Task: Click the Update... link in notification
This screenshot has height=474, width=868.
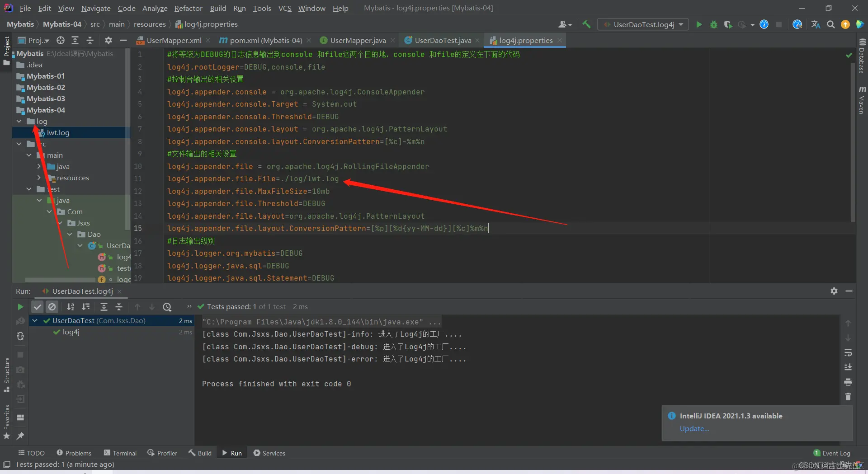Action: tap(694, 429)
